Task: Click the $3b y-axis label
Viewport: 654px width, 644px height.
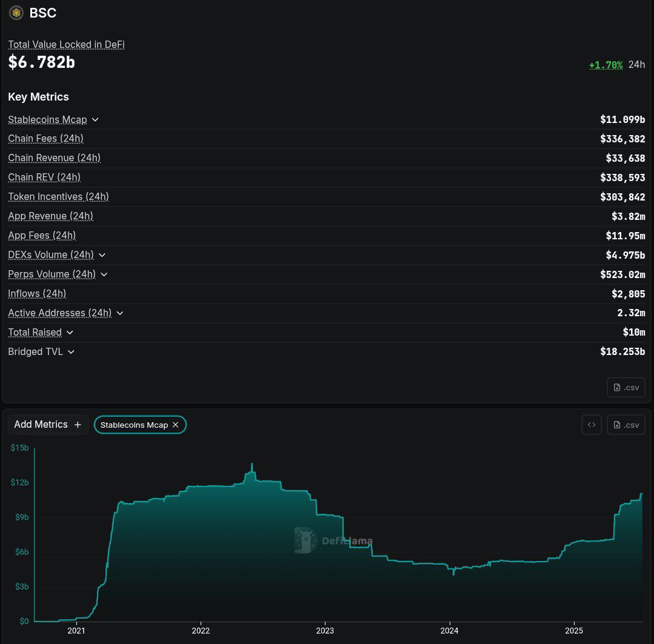Action: click(22, 586)
